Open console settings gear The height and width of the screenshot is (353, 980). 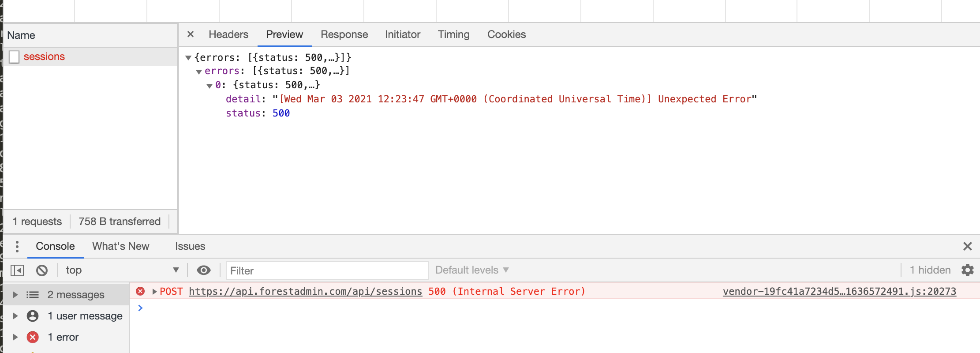pyautogui.click(x=967, y=270)
